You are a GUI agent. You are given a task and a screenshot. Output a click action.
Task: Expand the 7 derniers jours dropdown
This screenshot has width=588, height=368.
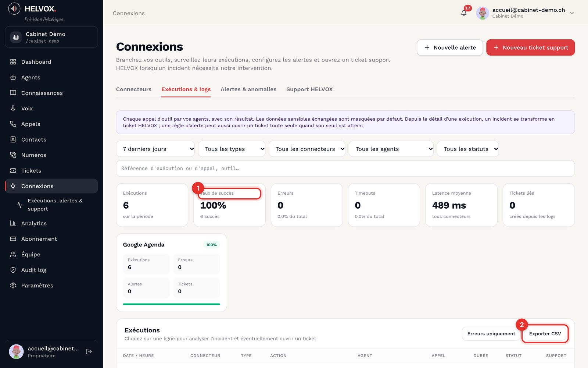coord(155,149)
